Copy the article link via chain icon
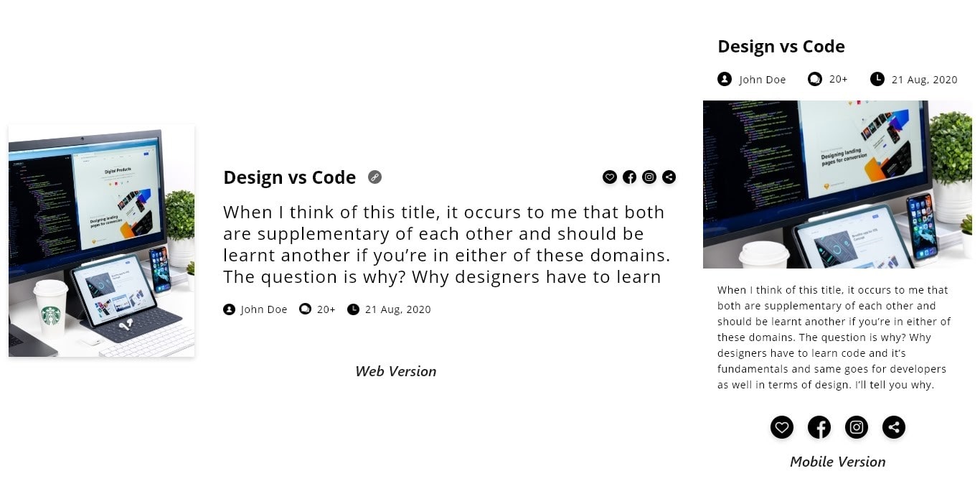The image size is (980, 504). tap(374, 177)
